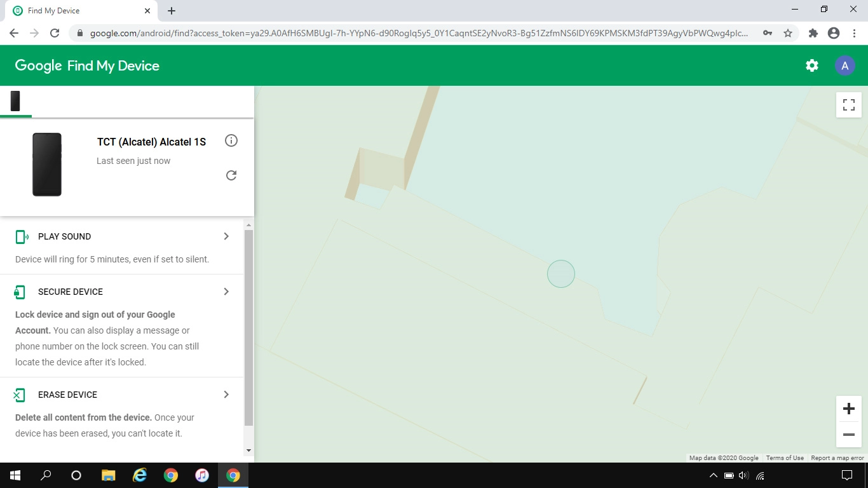Click the device location circle on map
Screen dimensions: 868x488
coord(561,274)
